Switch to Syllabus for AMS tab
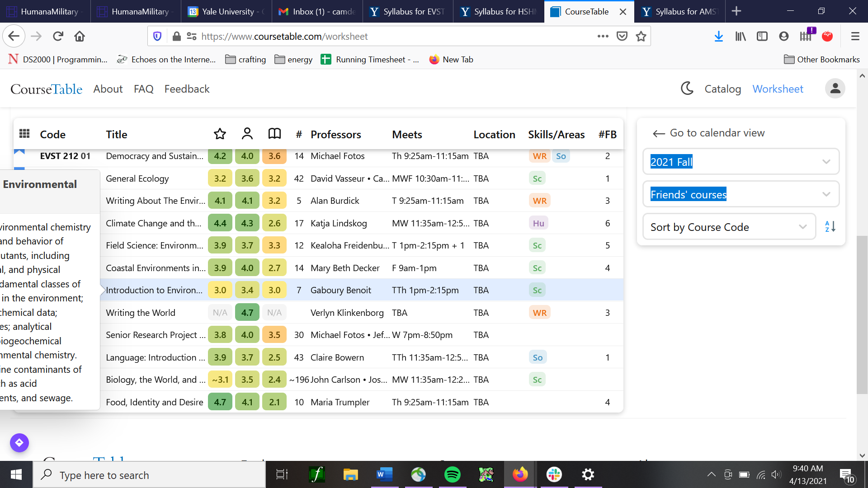The height and width of the screenshot is (488, 868). pos(680,11)
